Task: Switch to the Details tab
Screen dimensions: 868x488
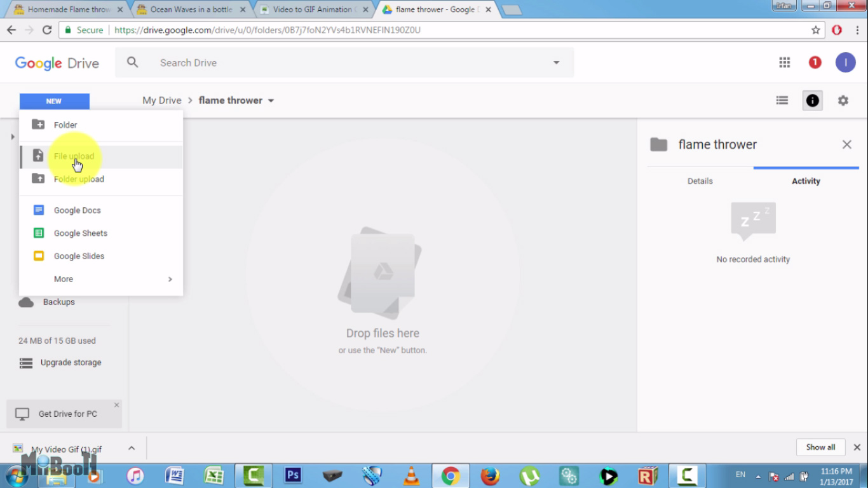Action: [x=700, y=181]
